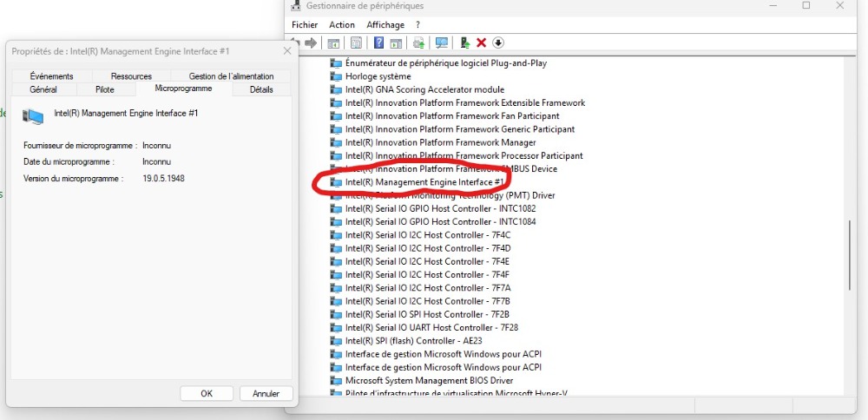The image size is (868, 420).
Task: Open the Fichier menu
Action: tap(305, 25)
